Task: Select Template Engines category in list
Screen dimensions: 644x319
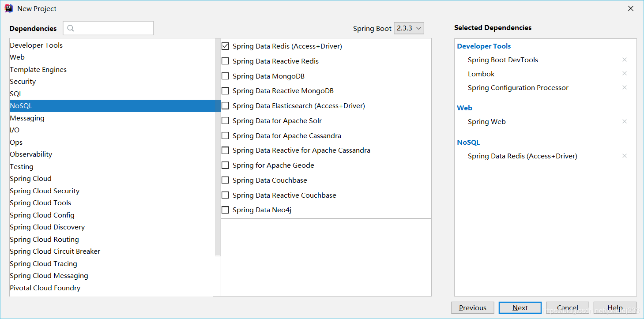Action: point(38,69)
